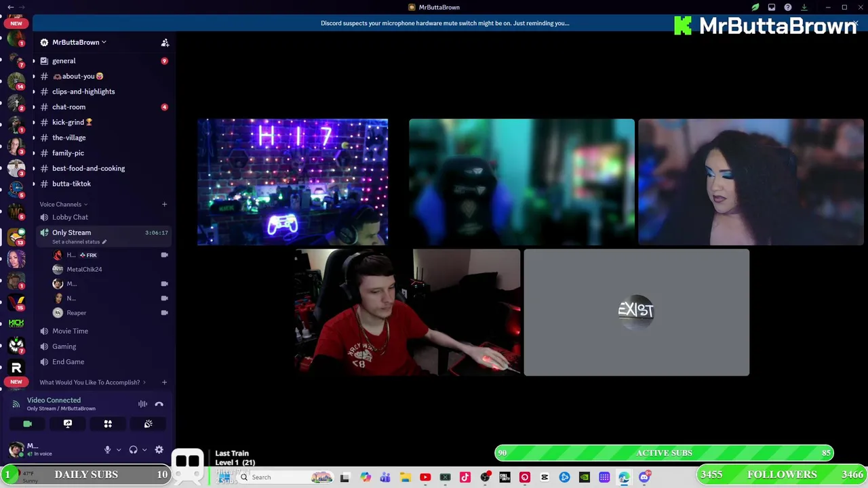Focus the blurred gaming chair video tile

pos(521,182)
